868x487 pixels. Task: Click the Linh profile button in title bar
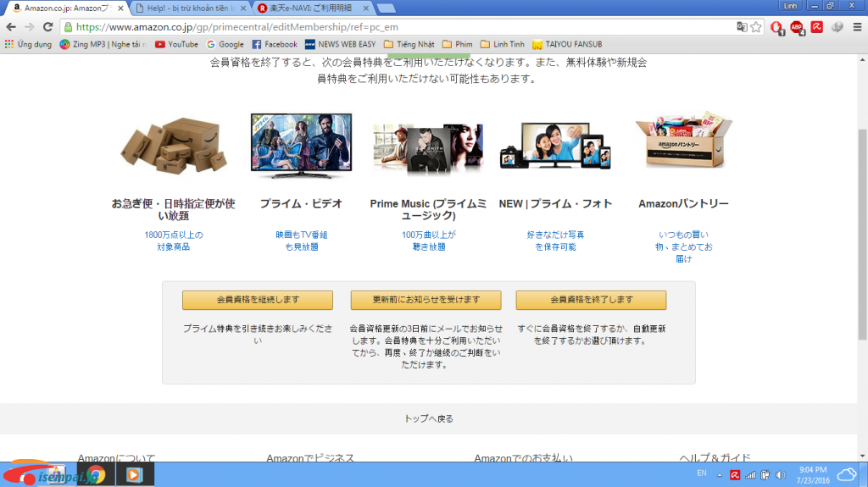(x=790, y=6)
